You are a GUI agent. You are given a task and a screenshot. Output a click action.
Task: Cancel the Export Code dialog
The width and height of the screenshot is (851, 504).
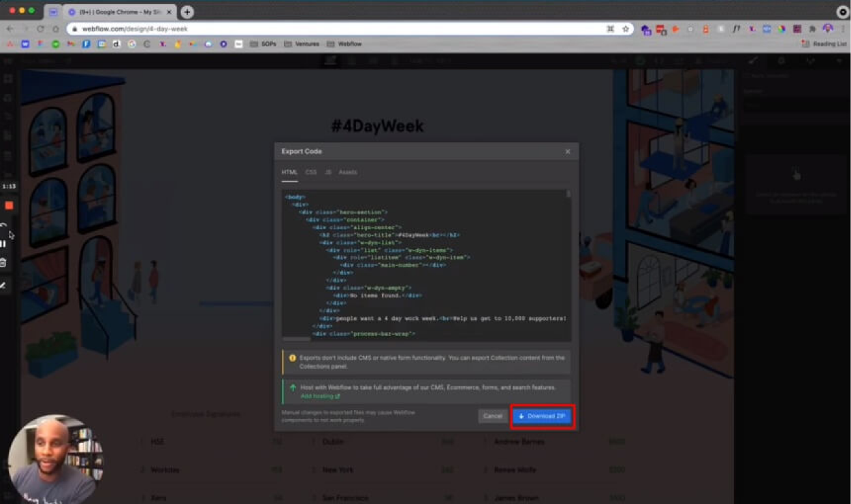[x=493, y=416]
